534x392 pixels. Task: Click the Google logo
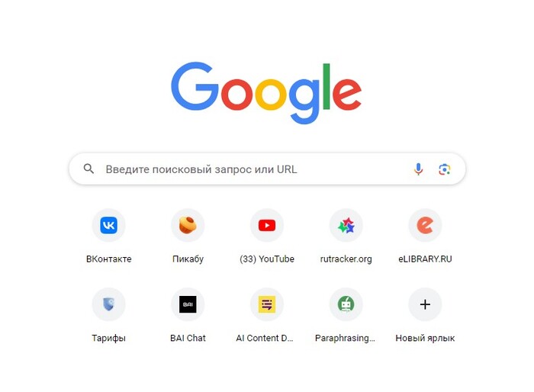coord(266,92)
